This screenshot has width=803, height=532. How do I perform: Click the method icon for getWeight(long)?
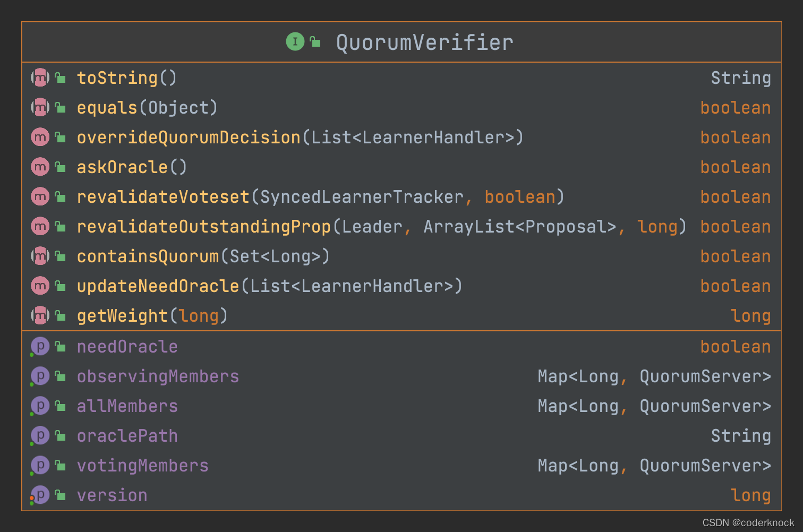[x=40, y=316]
